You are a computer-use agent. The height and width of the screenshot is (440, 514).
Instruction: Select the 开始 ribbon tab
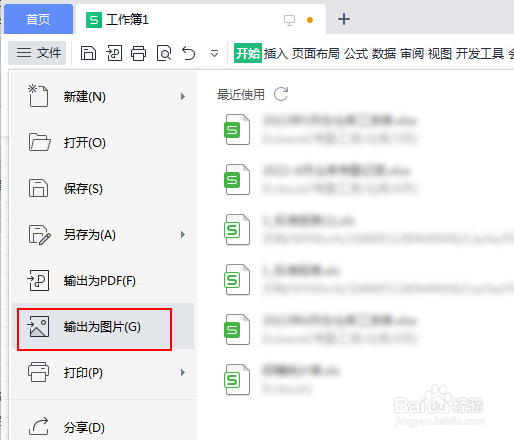[x=248, y=53]
